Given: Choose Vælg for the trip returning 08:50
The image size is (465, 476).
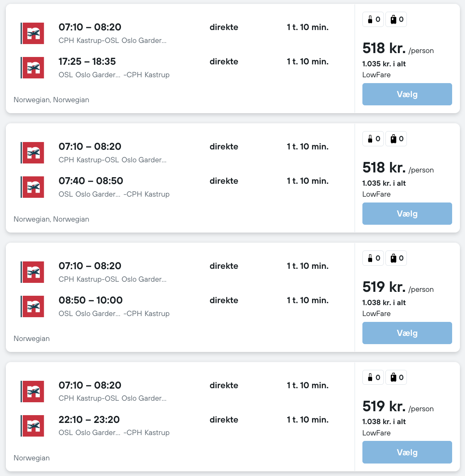Looking at the screenshot, I should click(407, 333).
